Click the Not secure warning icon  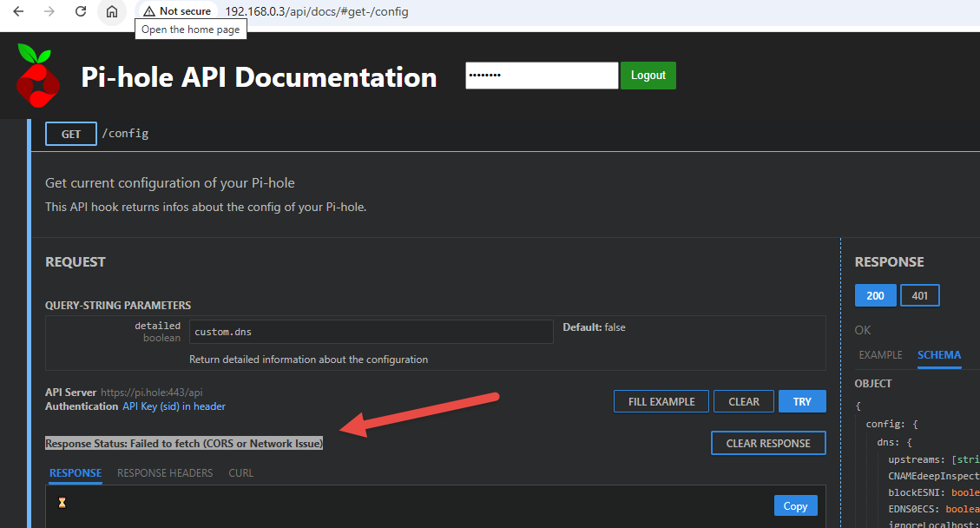(x=149, y=11)
